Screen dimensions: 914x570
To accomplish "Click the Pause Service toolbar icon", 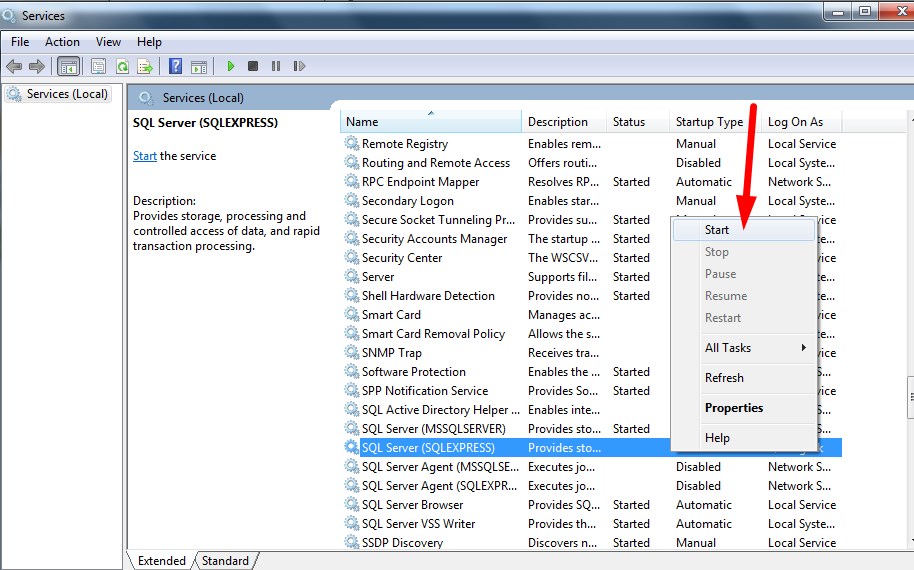I will coord(276,66).
